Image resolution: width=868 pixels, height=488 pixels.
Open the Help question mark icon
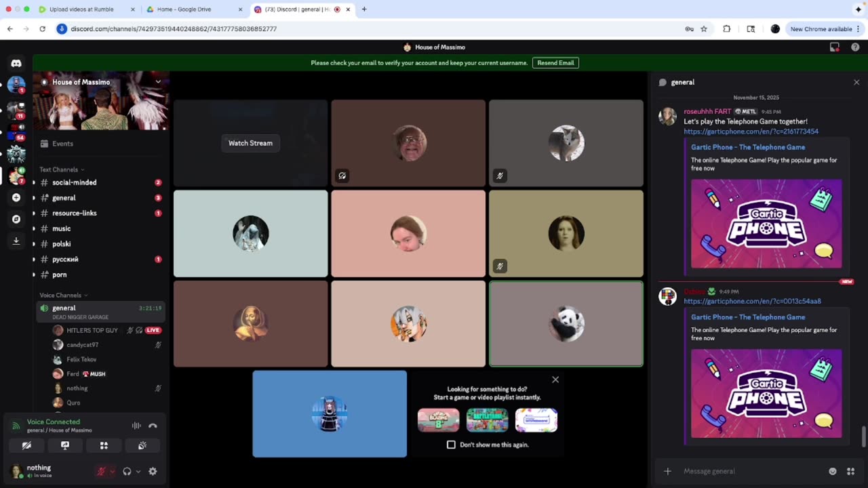(854, 47)
